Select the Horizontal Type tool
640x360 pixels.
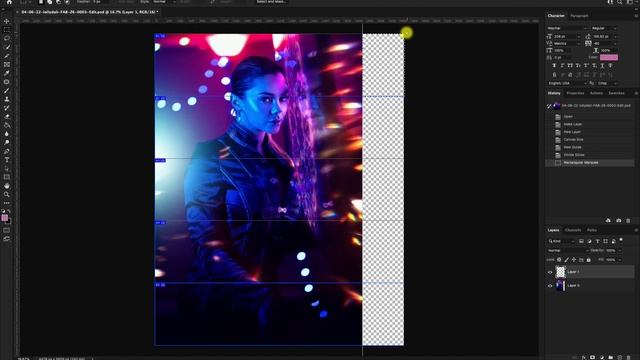coord(7,160)
